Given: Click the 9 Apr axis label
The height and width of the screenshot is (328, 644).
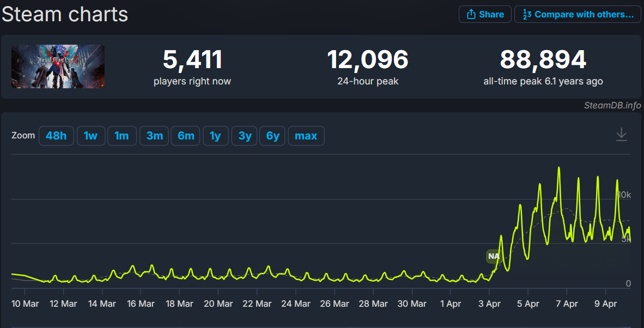Looking at the screenshot, I should click(606, 304).
